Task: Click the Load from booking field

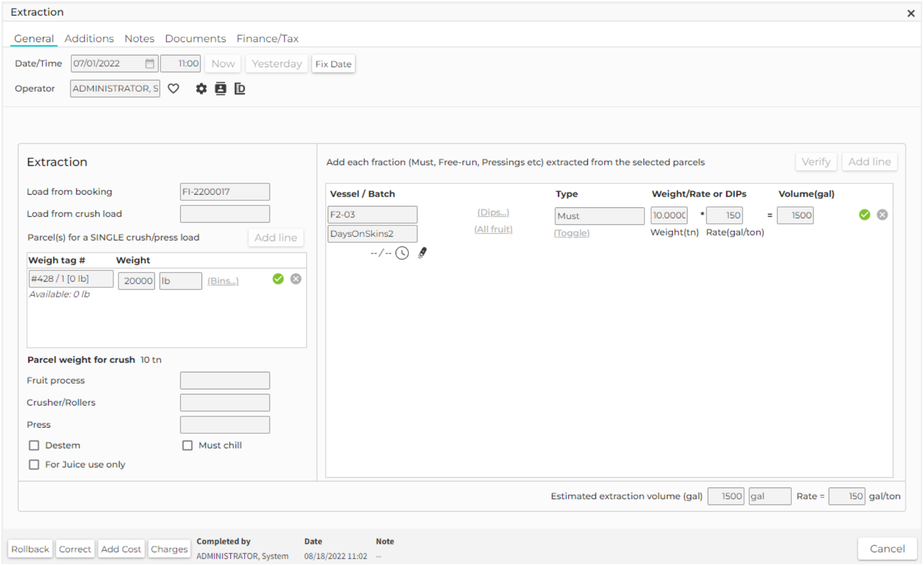Action: click(x=225, y=192)
